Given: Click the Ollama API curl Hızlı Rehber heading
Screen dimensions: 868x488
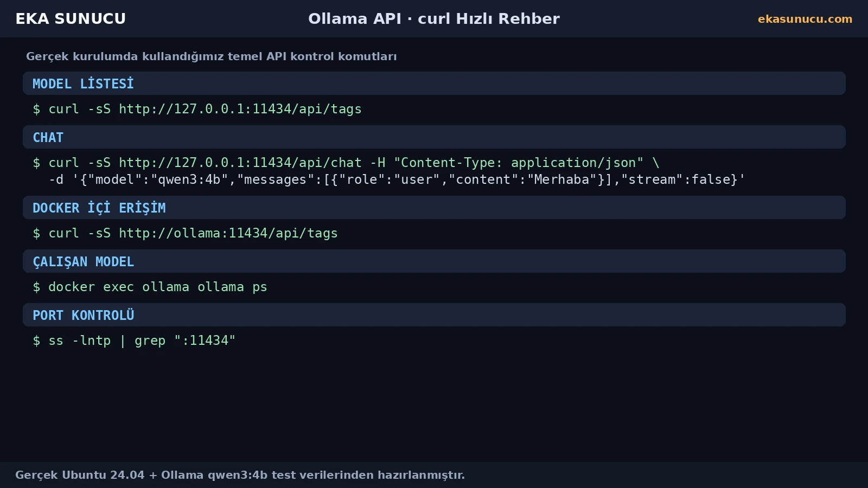Looking at the screenshot, I should tap(434, 18).
